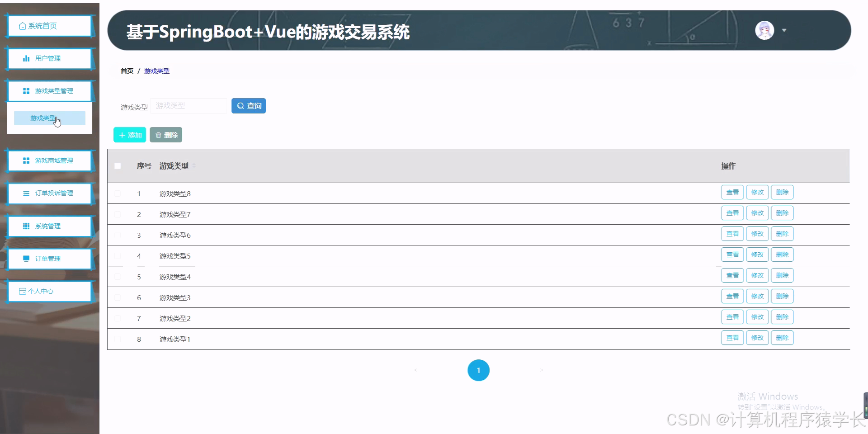
Task: Click the user avatar in header
Action: (x=764, y=30)
